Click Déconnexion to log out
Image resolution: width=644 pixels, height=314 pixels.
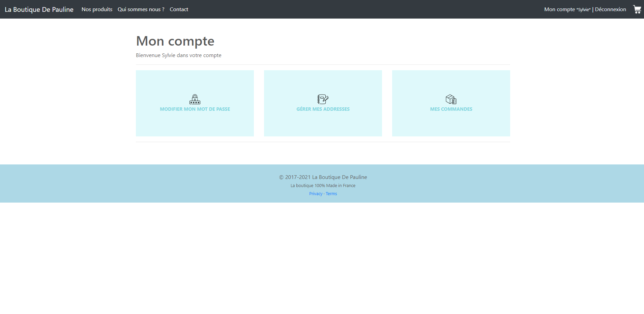coord(610,9)
